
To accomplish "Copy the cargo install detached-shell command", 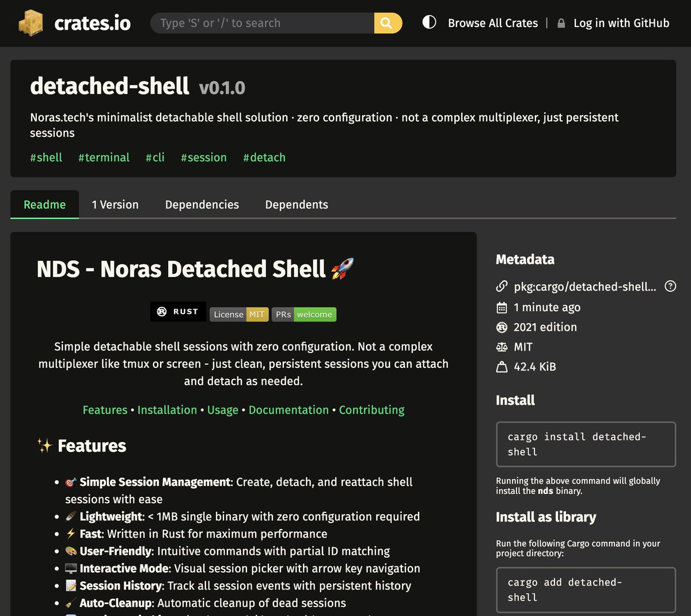I will click(586, 444).
